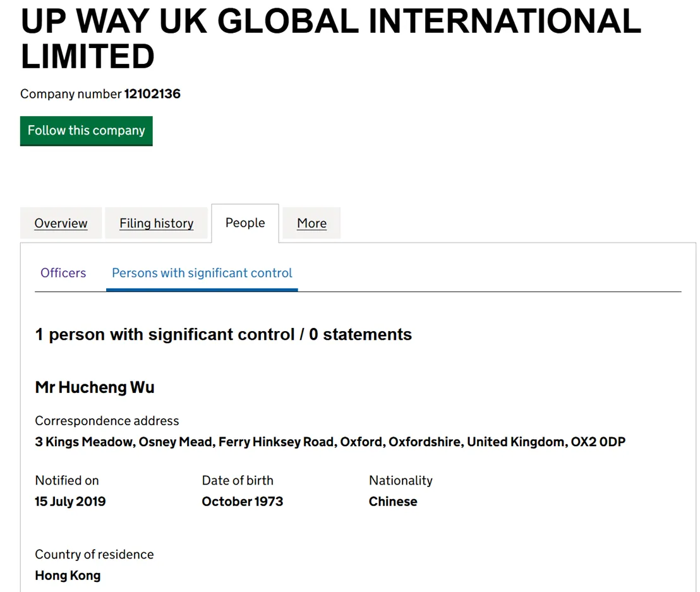Click the Correspondence address label

pyautogui.click(x=107, y=421)
